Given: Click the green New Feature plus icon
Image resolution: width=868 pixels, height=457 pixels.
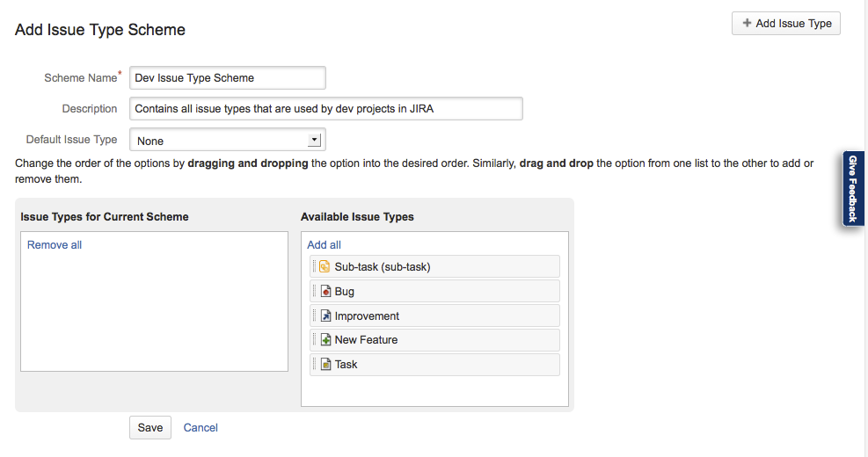Looking at the screenshot, I should click(x=325, y=340).
